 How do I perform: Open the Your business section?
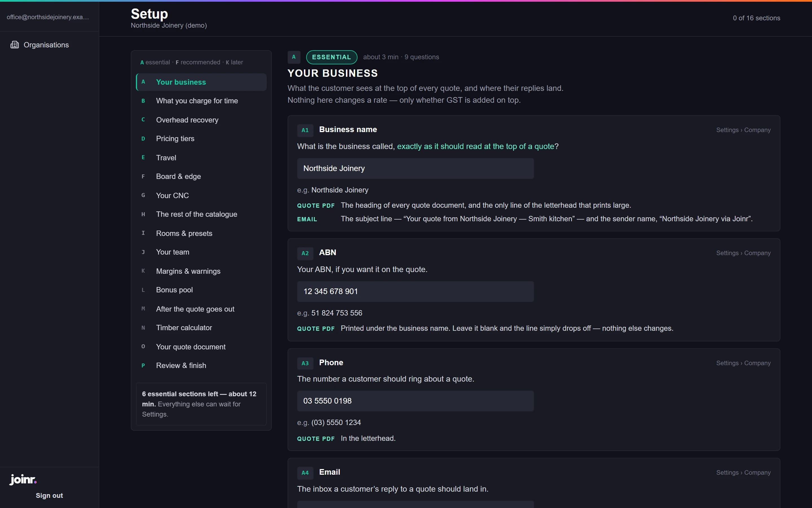201,82
